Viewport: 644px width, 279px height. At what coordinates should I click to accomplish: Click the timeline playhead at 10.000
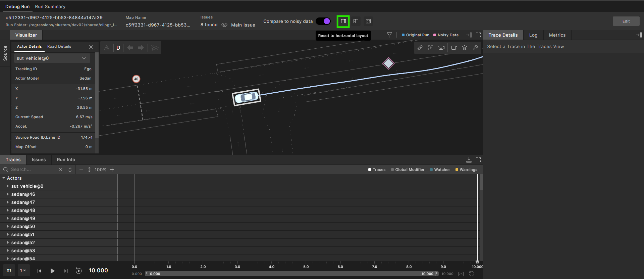[477, 262]
